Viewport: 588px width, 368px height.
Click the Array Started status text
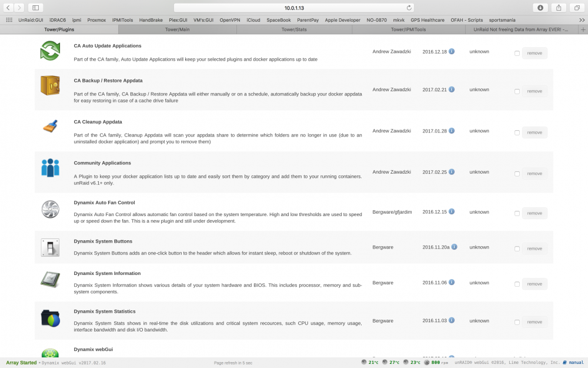point(21,362)
